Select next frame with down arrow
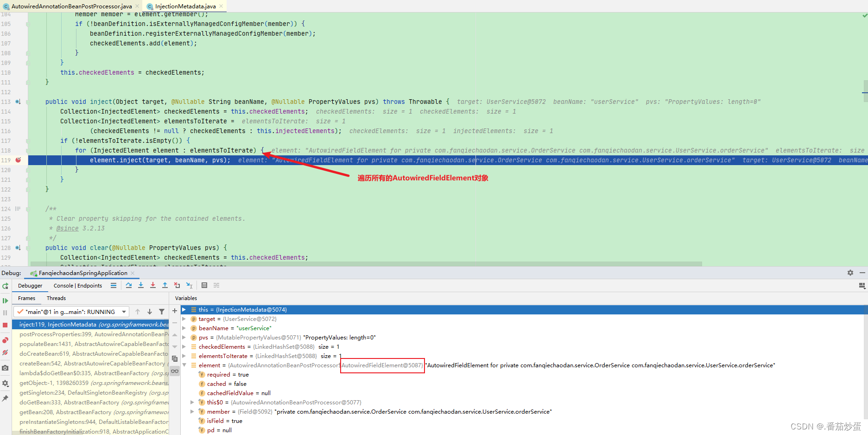 [x=150, y=312]
